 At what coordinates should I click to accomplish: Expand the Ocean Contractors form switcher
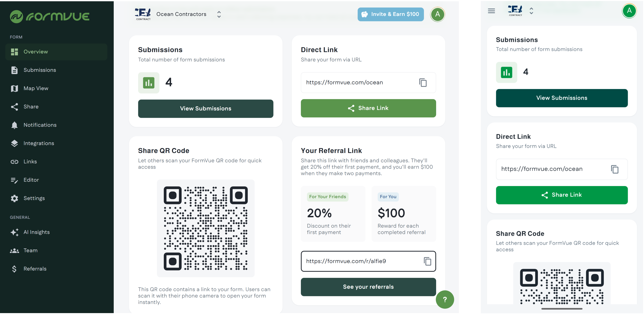[x=218, y=14]
